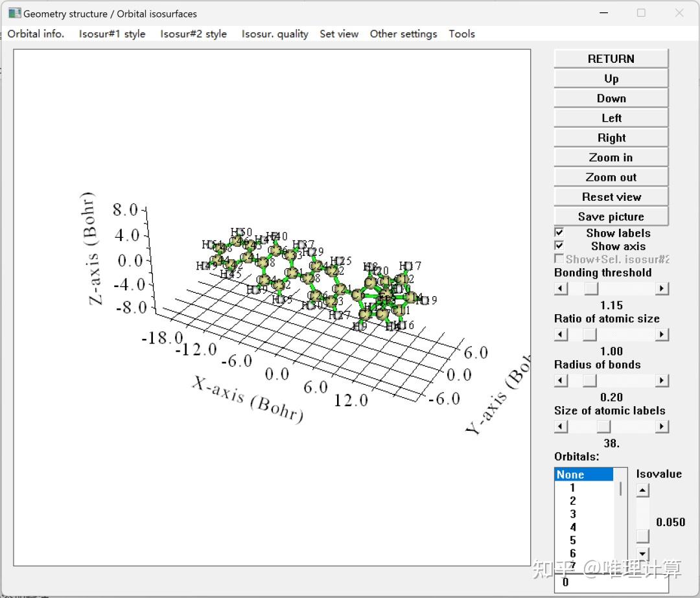Toggle the Show axis checkbox
Screen dimensions: 700x598
coord(559,246)
